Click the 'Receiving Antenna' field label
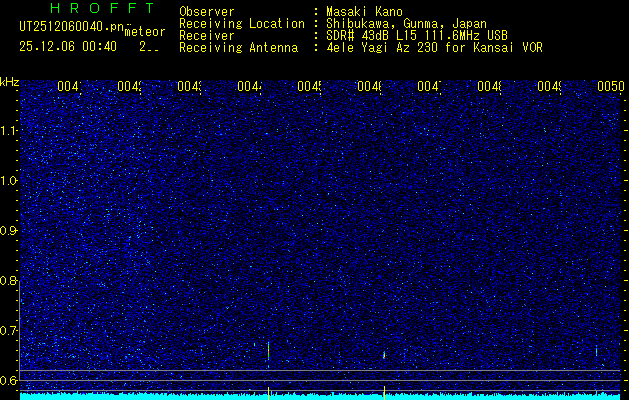Image resolution: width=629 pixels, height=400 pixels. 238,47
